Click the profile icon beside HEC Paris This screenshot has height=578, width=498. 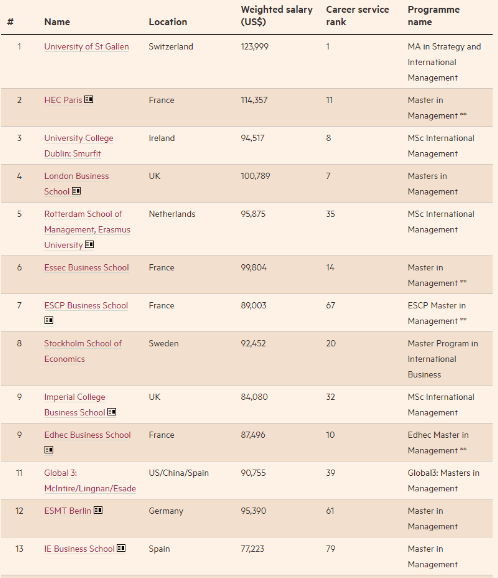[x=88, y=99]
